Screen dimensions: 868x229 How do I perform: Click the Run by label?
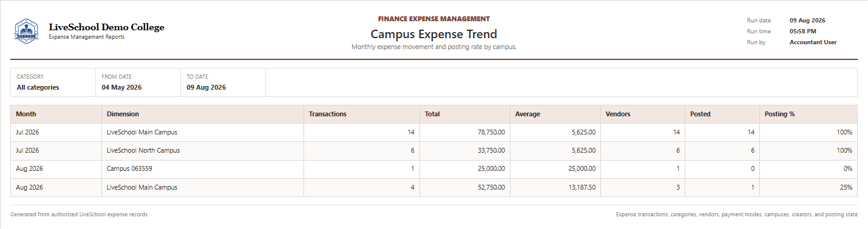pyautogui.click(x=756, y=42)
